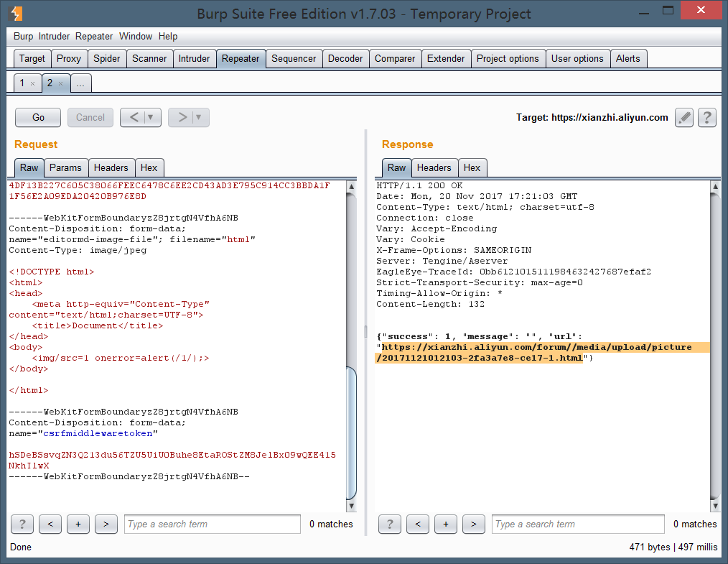This screenshot has width=728, height=564.
Task: Switch to the Decoder tab
Action: click(345, 58)
